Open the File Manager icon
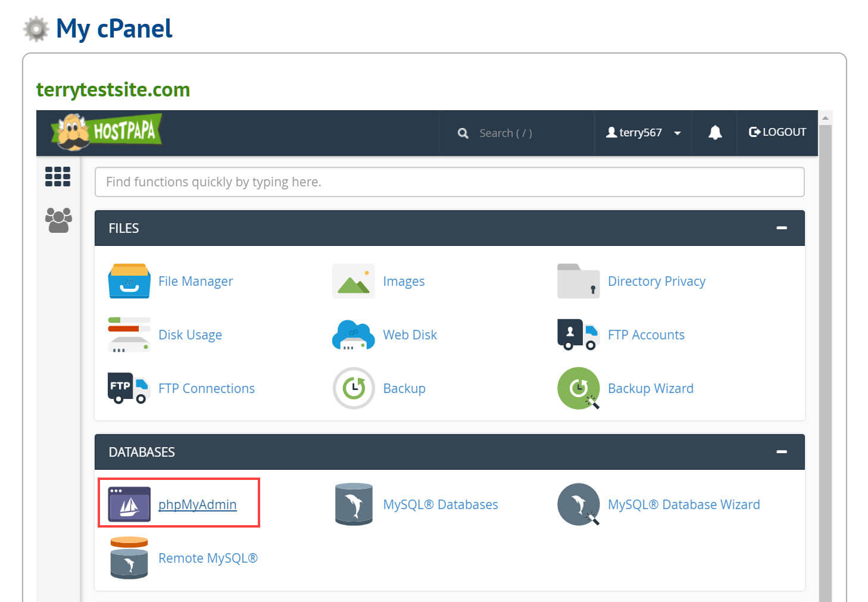 pyautogui.click(x=129, y=280)
